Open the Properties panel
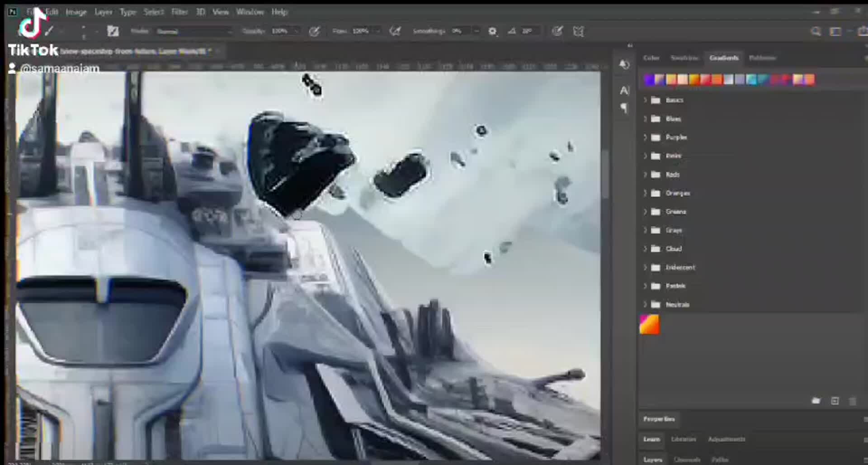 tap(659, 419)
